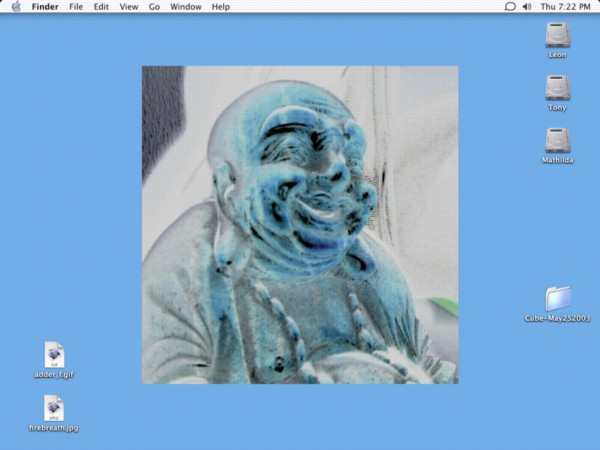The height and width of the screenshot is (450, 600).
Task: Select the adder_t.gif file icon
Action: point(54,354)
